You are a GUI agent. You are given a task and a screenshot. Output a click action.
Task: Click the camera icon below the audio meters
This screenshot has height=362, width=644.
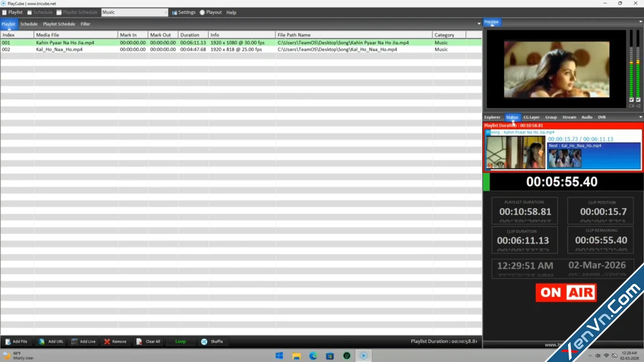tap(631, 106)
